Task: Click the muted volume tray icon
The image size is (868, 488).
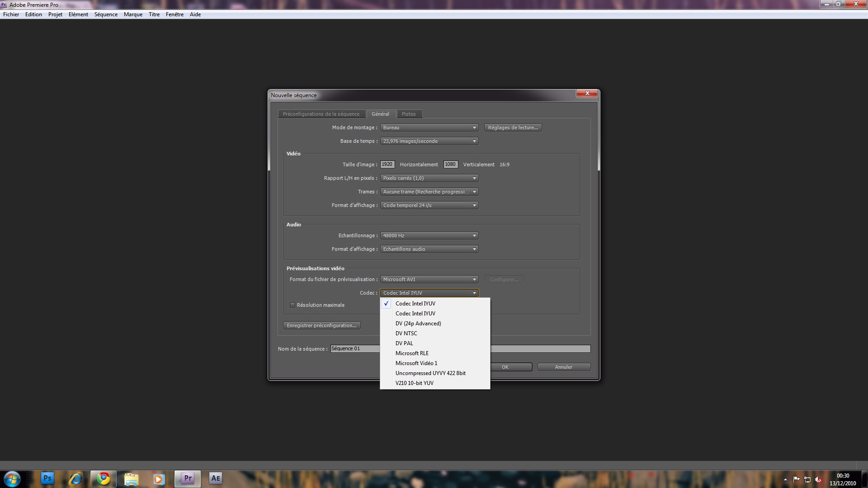Action: coord(818,479)
